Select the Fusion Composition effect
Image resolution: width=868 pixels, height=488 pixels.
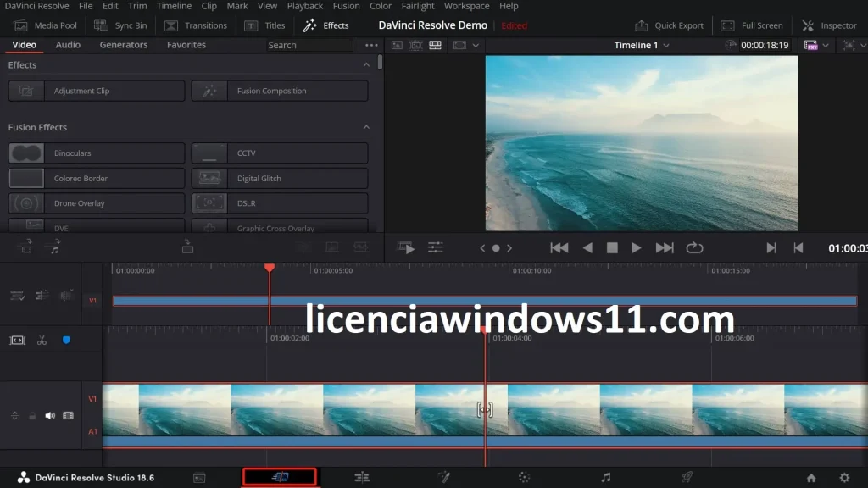[x=280, y=91]
